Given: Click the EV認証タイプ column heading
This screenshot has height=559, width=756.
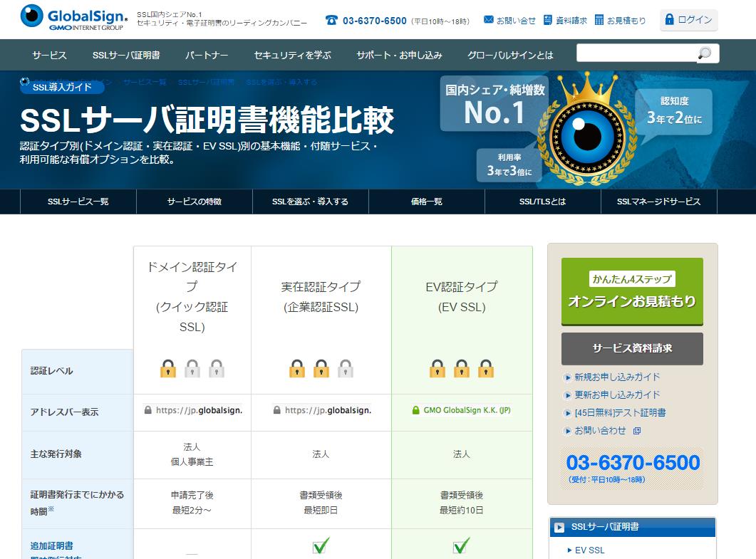Looking at the screenshot, I should [462, 297].
